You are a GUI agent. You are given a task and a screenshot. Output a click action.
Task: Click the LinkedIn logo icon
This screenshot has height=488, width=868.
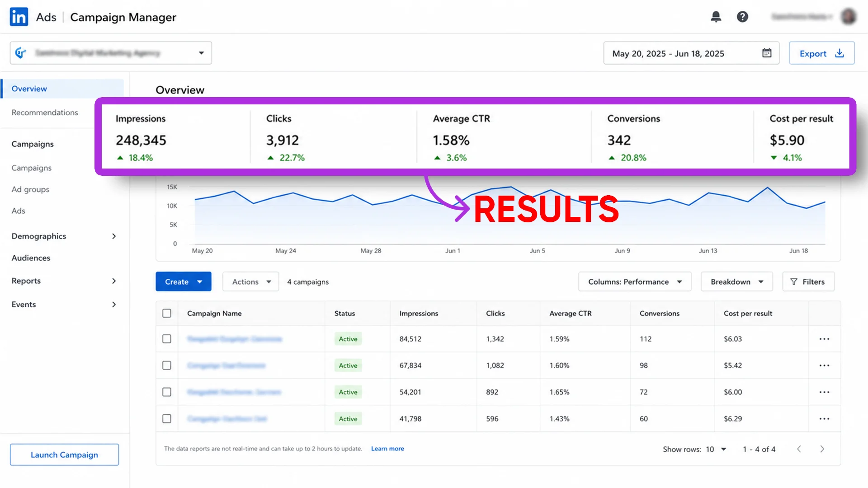pos(19,17)
